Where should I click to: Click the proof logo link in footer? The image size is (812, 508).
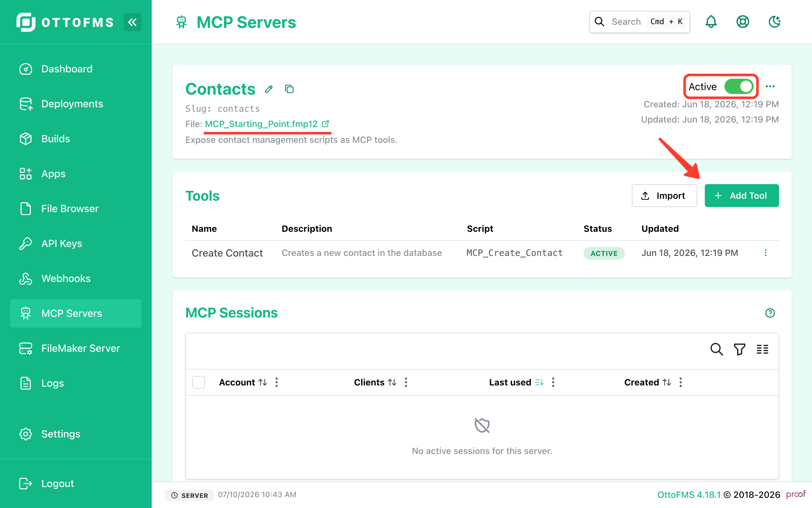pos(796,494)
